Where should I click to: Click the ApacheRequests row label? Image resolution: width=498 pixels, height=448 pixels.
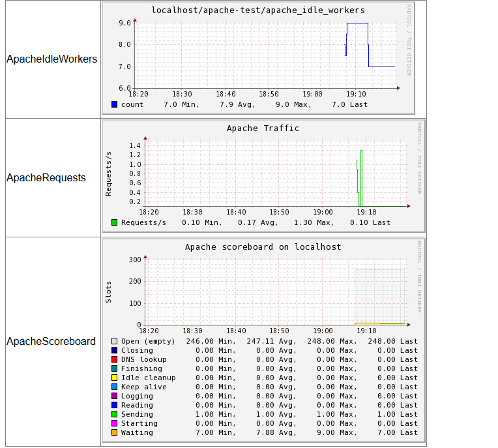coord(46,177)
